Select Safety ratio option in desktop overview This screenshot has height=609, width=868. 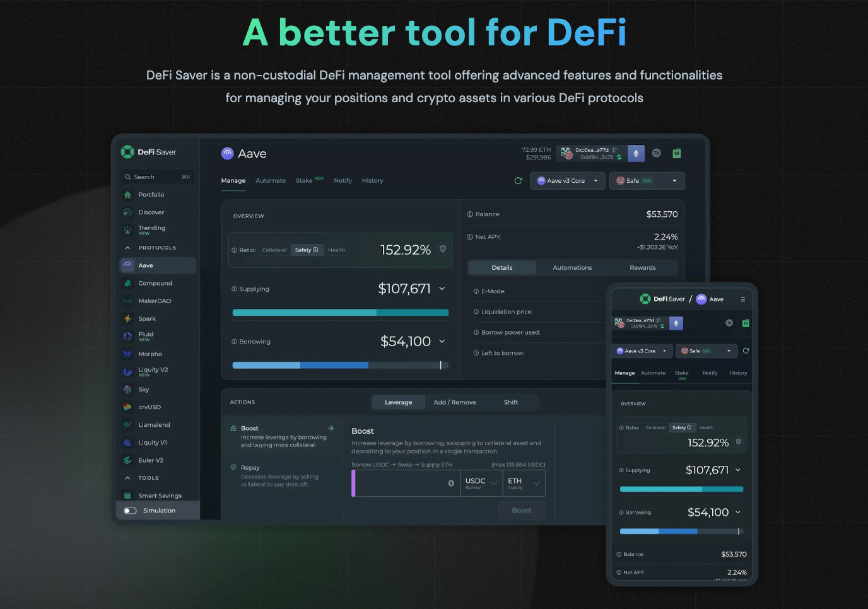pos(307,250)
